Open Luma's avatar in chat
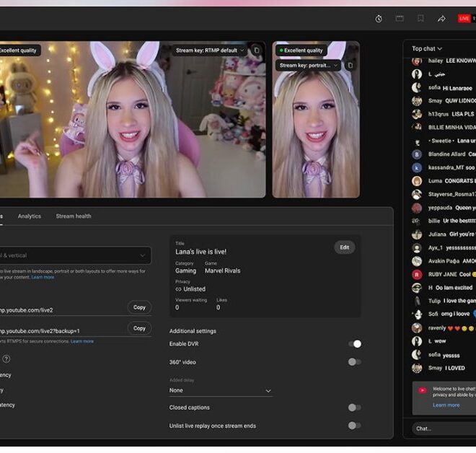 [x=417, y=181]
